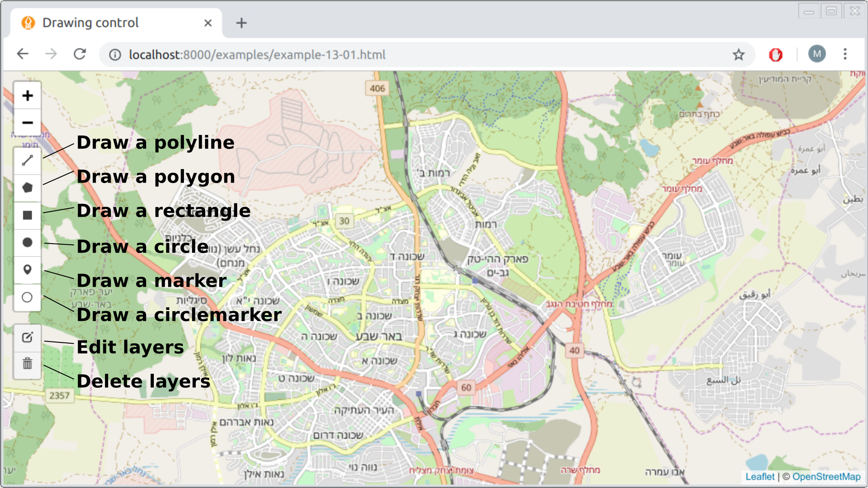Select the Draw a polygon tool
The image size is (868, 488).
[27, 188]
